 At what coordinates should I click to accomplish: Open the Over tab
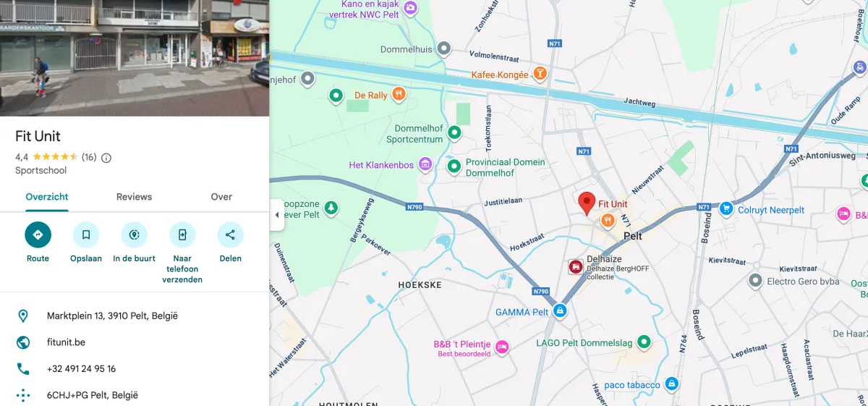(221, 197)
